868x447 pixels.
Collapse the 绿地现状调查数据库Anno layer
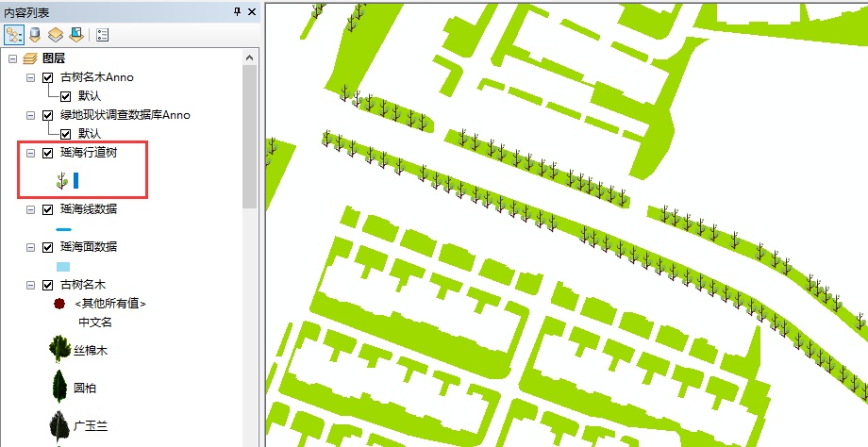(x=31, y=115)
